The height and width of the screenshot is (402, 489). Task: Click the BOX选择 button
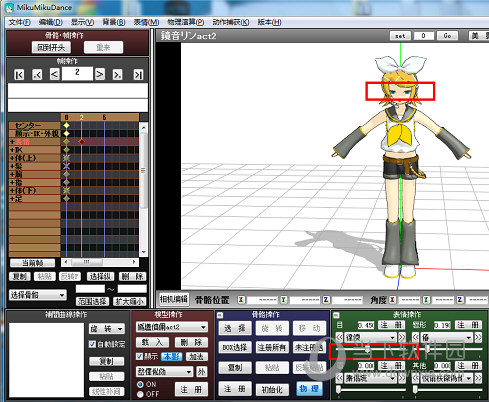click(235, 347)
